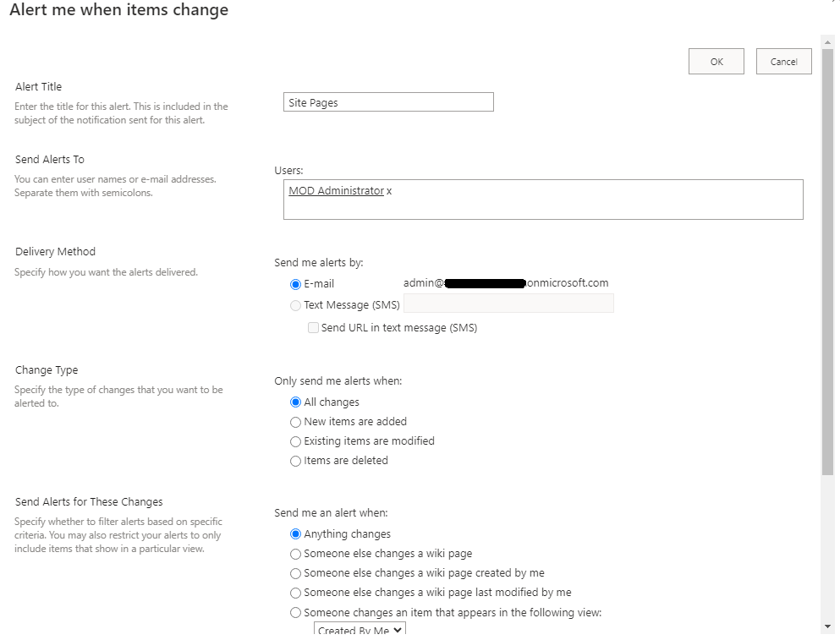
Task: Cancel the alert creation
Action: [x=782, y=61]
